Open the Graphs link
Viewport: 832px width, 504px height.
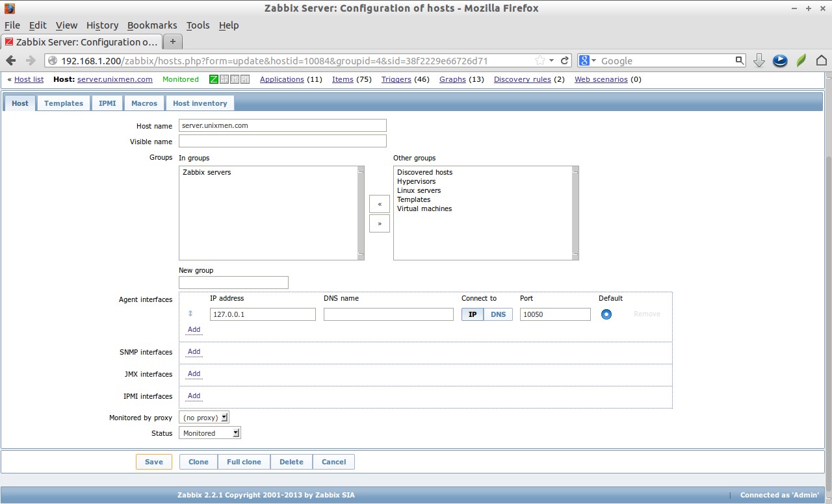[x=452, y=79]
